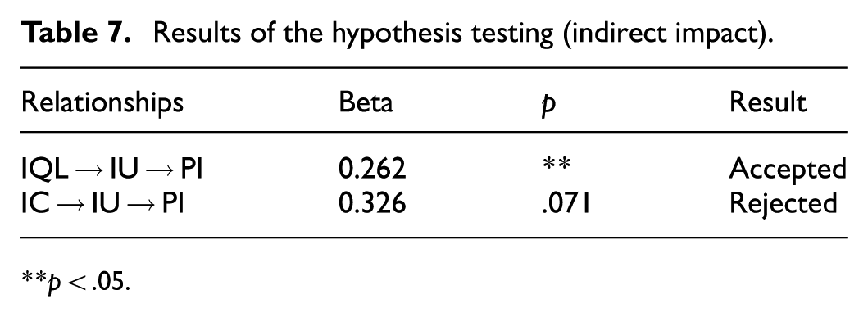The image size is (868, 317).
Task: Click the word IQL in first row
Action: (x=45, y=169)
